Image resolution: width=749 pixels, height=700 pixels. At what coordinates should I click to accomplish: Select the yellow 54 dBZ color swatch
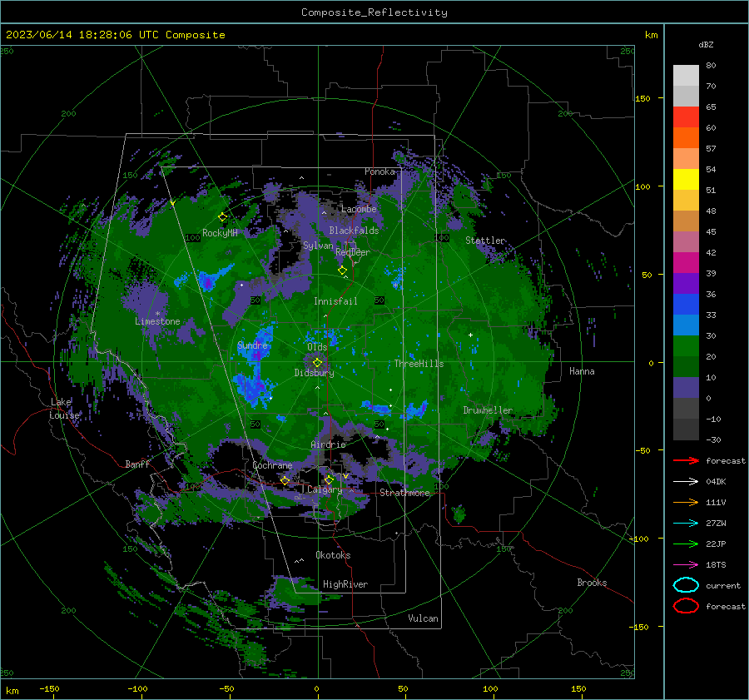[x=686, y=179]
